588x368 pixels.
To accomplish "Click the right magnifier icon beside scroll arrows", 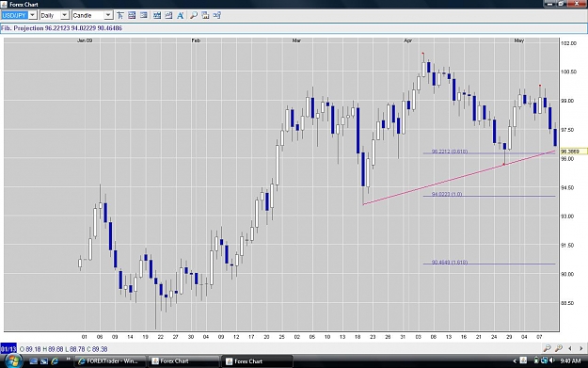I will point(559,348).
